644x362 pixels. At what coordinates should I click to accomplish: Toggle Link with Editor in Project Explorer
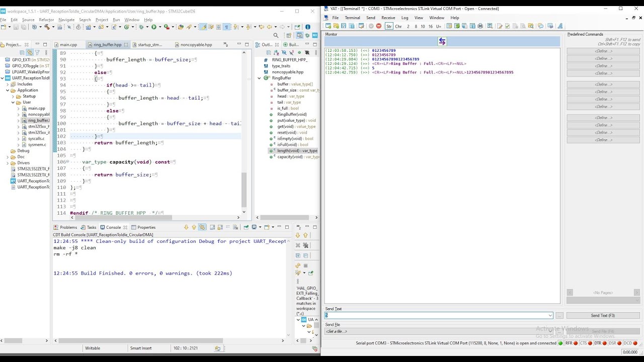click(x=30, y=52)
